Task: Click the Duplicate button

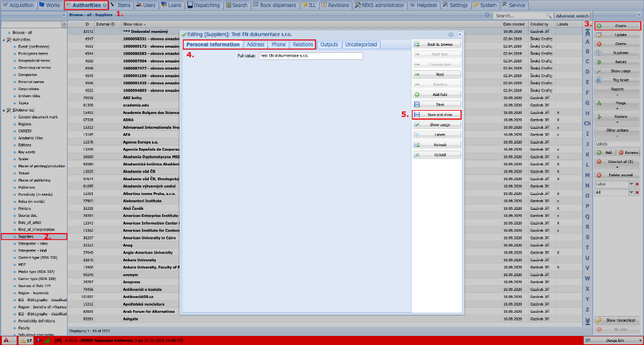Action: (x=617, y=53)
